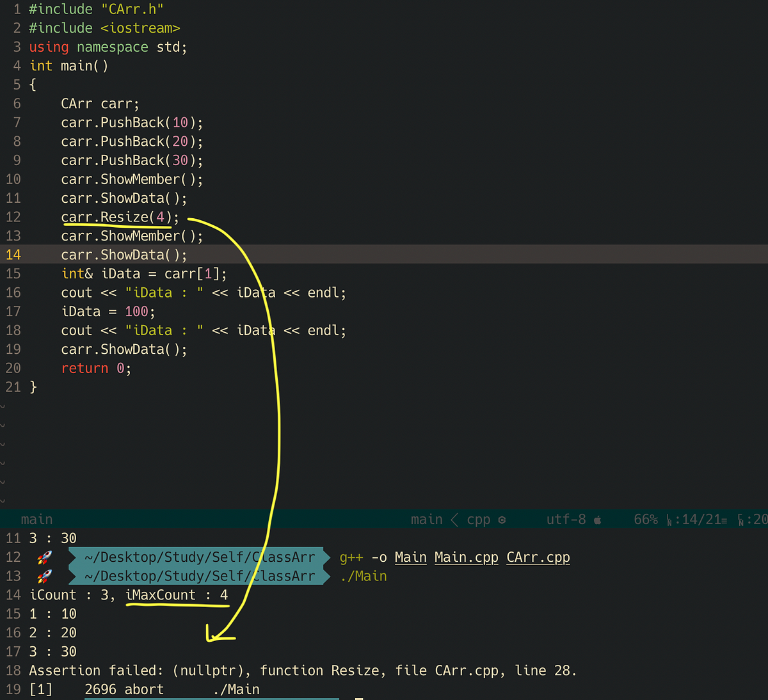This screenshot has width=768, height=700.
Task: Click the underlined CArr.cpp filename
Action: coord(538,557)
